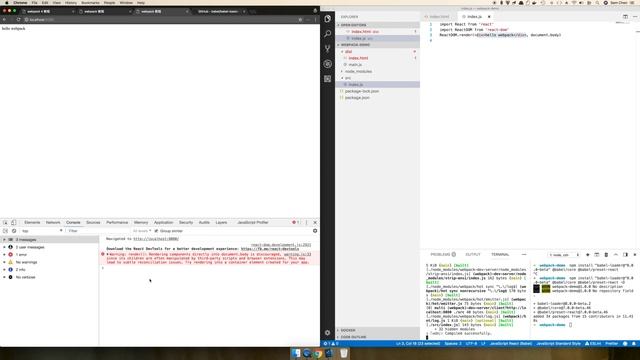This screenshot has width=640, height=360.
Task: Open the Search view in VS Code activity bar
Action: [x=327, y=34]
